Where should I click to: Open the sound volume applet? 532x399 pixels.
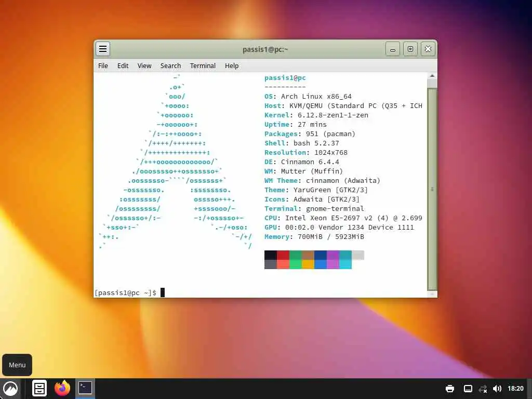(x=497, y=389)
